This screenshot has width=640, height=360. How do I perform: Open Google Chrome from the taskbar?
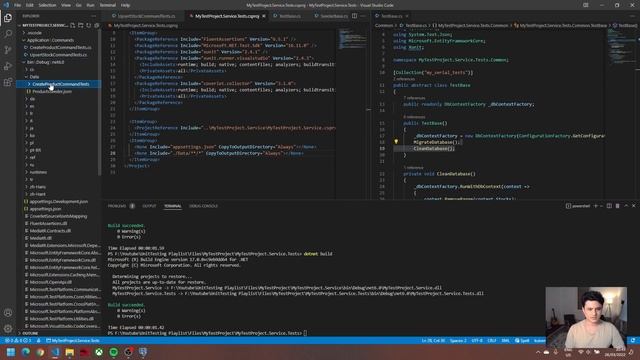click(40, 352)
